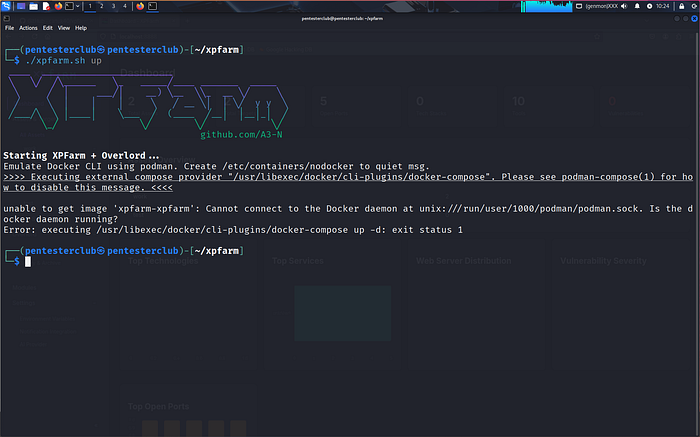Click the "unable to get image 'xpfarm-xpfarm'" error

[x=348, y=214]
